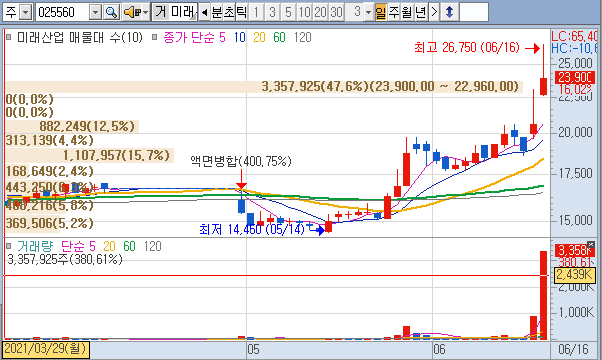Click the 3,357,925주(380.61%) volume text
Viewport: 602px width, 360px height.
(65, 259)
